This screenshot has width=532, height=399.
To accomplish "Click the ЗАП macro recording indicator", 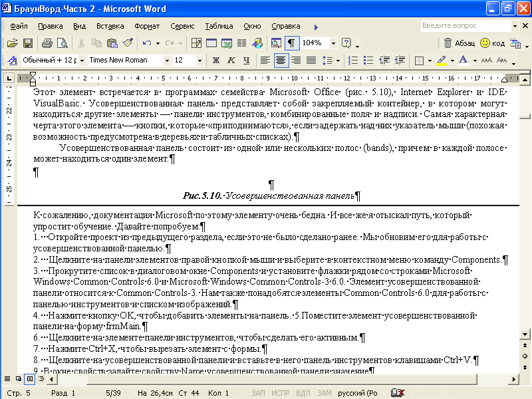I will tap(258, 393).
